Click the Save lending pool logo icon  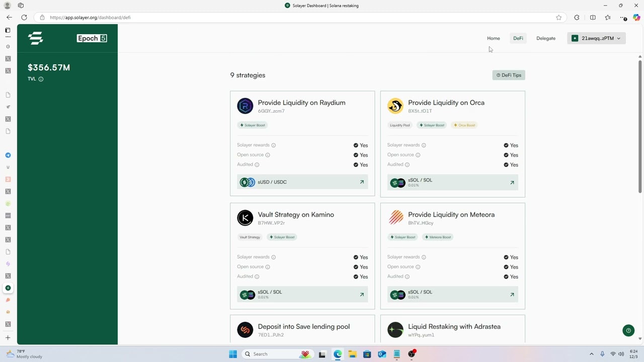pyautogui.click(x=245, y=330)
